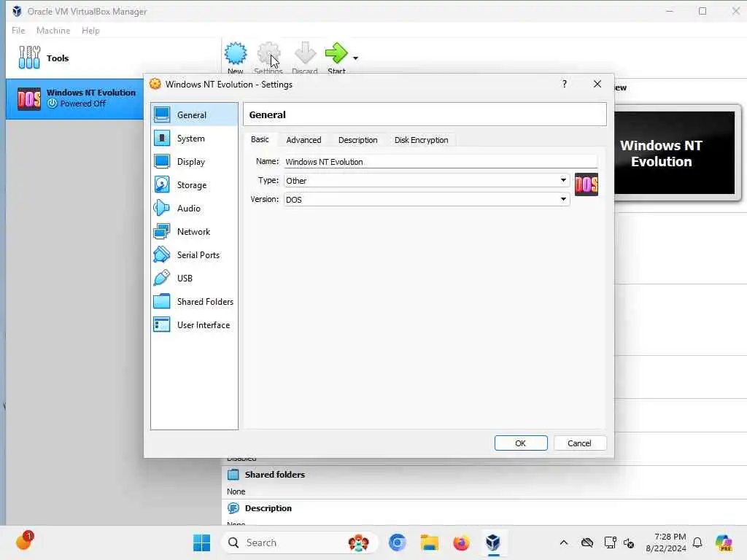Open Firefox from the taskbar

[461, 542]
